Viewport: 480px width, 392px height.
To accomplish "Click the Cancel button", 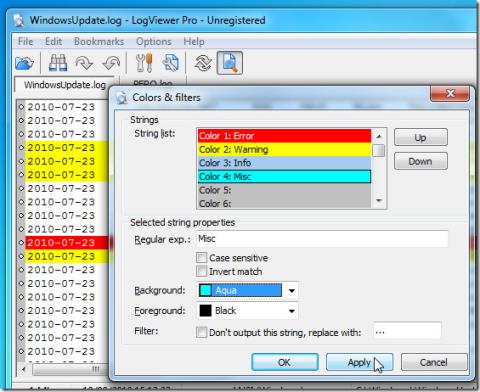I will click(434, 362).
